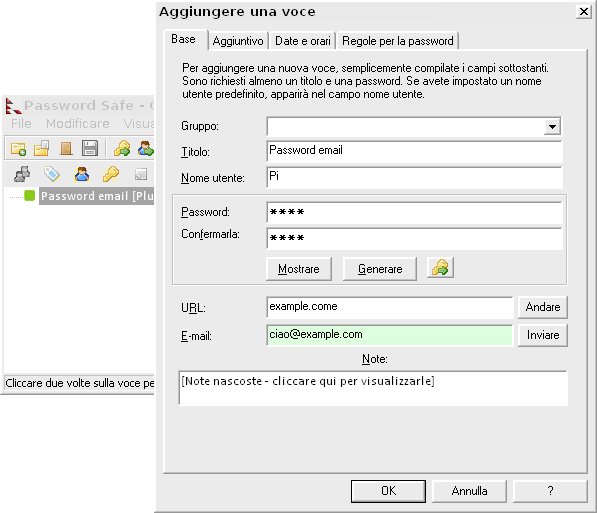597x513 pixels.
Task: Click the key icon next to Generare
Action: 440,268
